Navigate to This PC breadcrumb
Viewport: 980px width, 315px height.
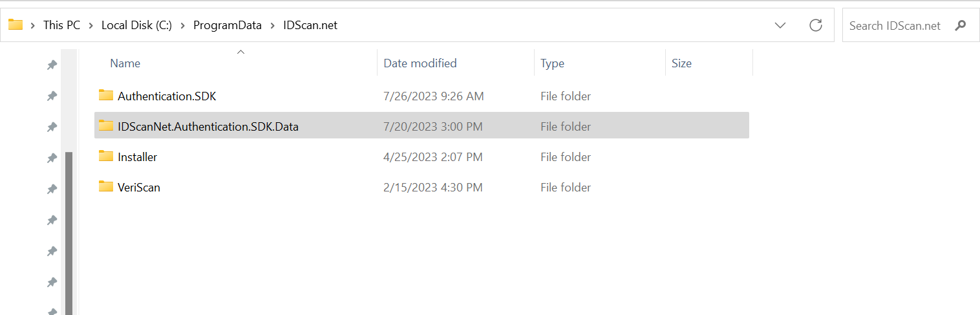62,26
